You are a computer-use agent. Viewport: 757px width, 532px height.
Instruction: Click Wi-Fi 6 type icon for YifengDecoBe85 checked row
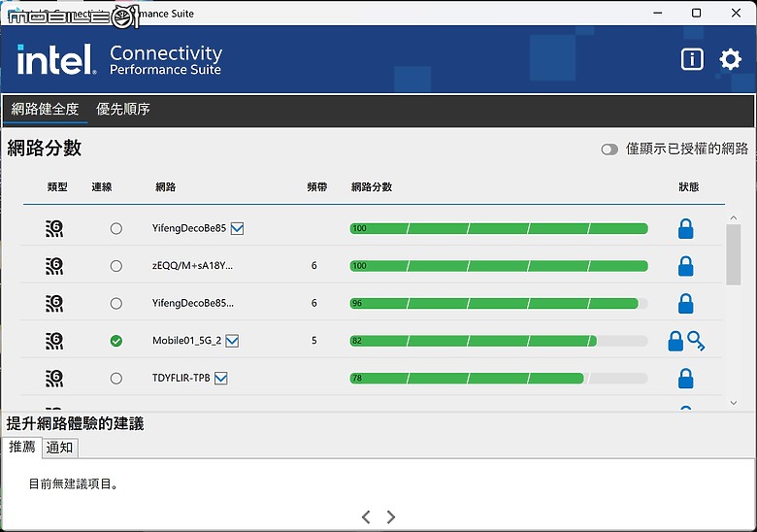click(54, 228)
